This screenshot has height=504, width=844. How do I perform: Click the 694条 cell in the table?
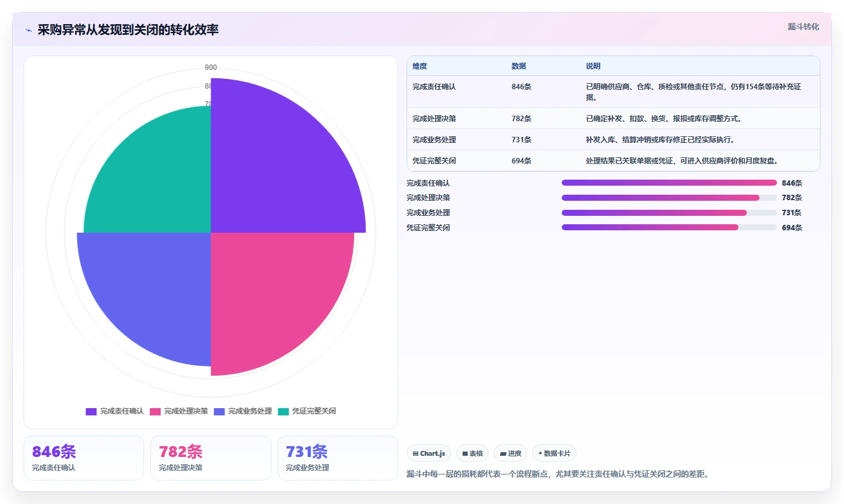click(x=521, y=161)
